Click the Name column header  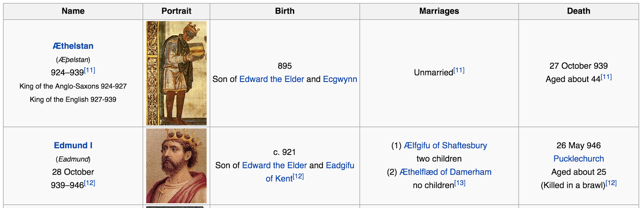[x=73, y=11]
